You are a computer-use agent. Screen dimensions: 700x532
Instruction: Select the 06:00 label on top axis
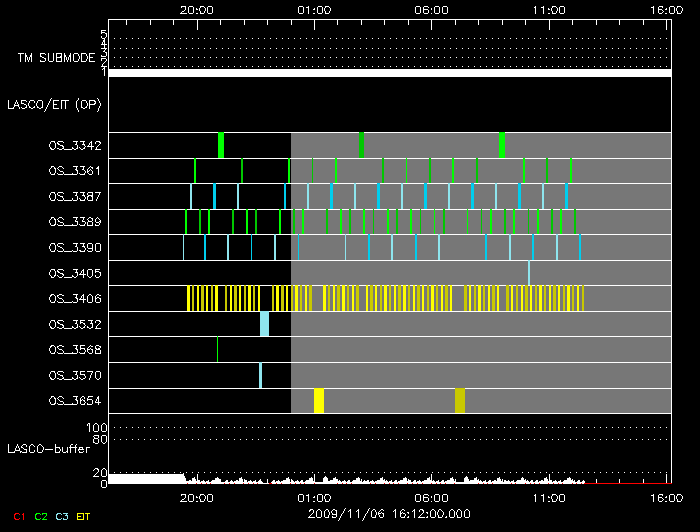[x=431, y=9]
